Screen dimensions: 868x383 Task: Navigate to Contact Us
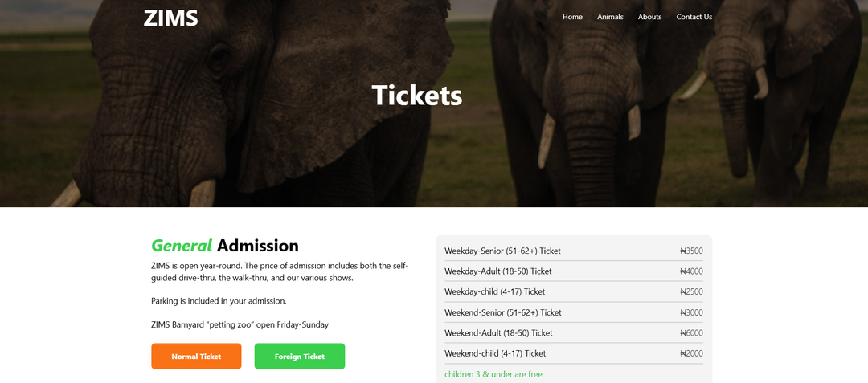coord(694,17)
